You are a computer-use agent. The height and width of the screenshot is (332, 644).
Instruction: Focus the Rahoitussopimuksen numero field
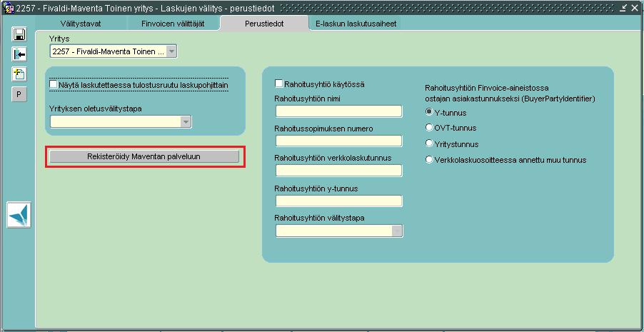click(339, 141)
